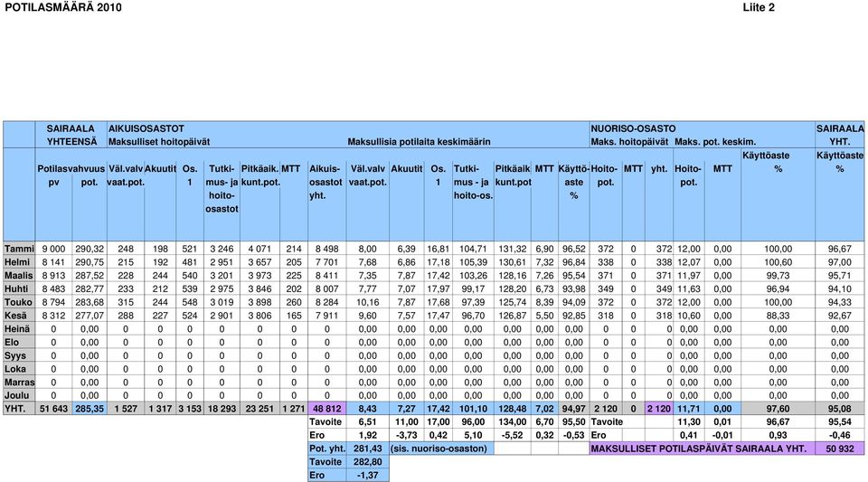Click the (sis. nuoriso-osaston) note
This screenshot has width=868, height=482.
[x=439, y=449]
